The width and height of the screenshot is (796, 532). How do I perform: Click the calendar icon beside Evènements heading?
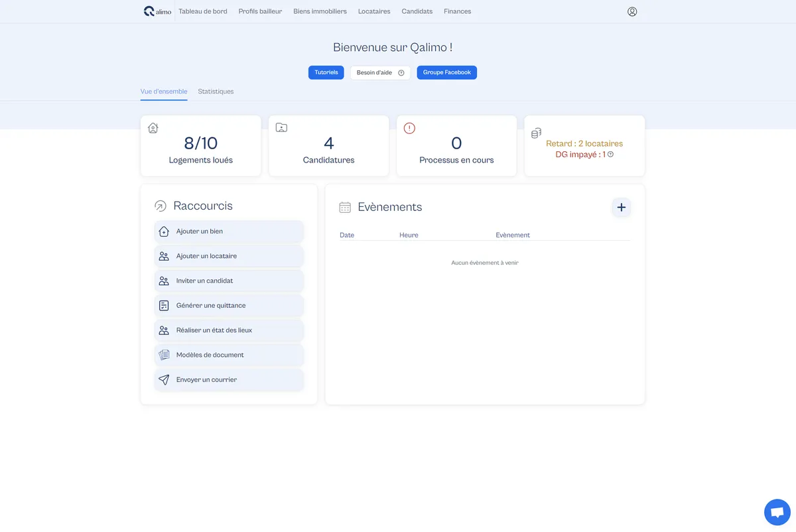(x=345, y=207)
